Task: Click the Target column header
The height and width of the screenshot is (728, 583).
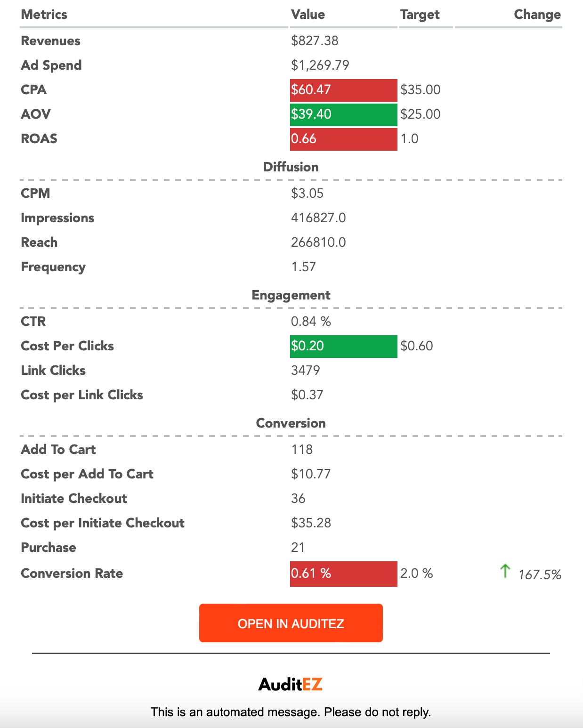Action: pyautogui.click(x=420, y=15)
